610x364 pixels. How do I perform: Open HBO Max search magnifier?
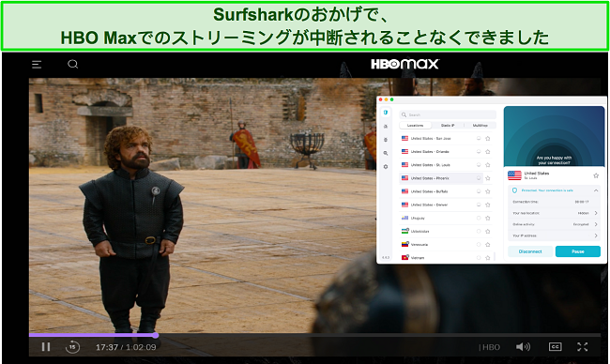coord(73,64)
